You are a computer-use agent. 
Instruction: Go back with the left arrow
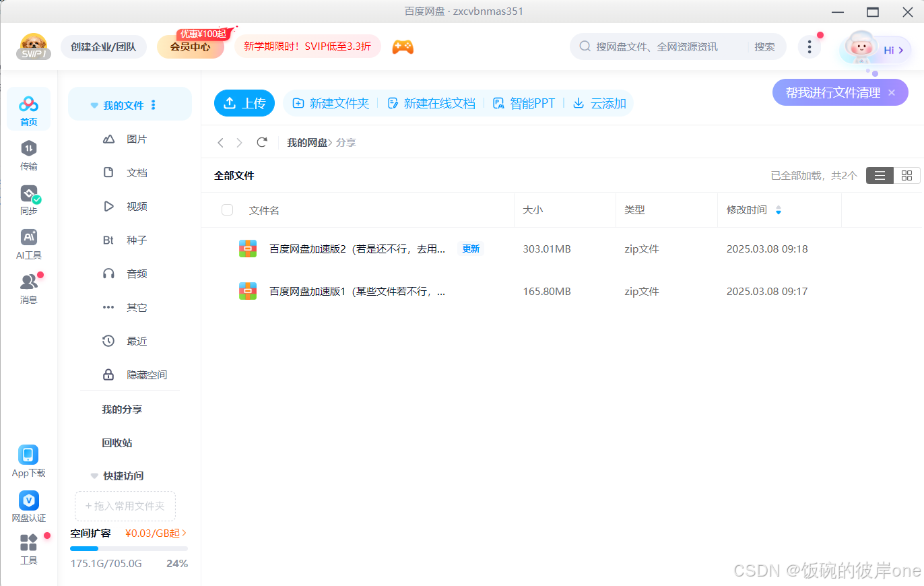220,143
